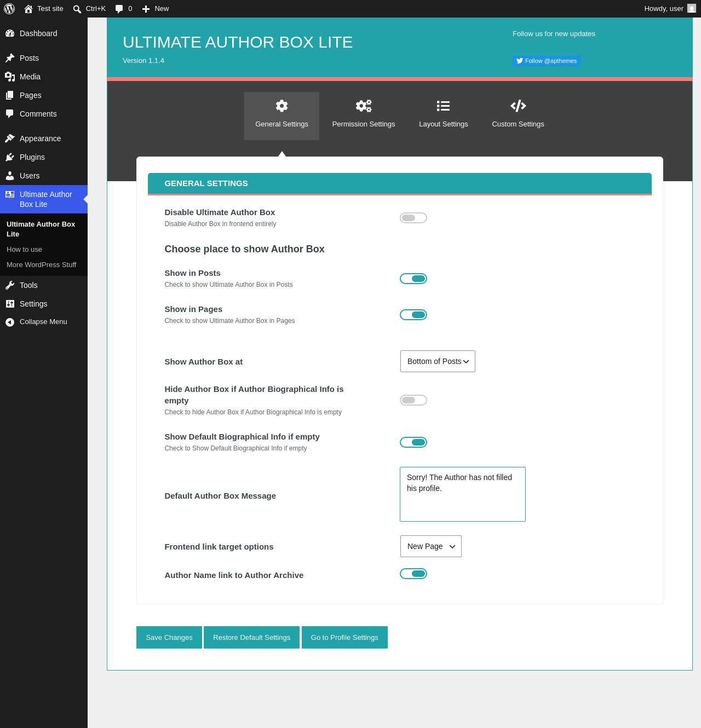
Task: Click the sidebar Comments bubble icon
Action: [x=10, y=114]
